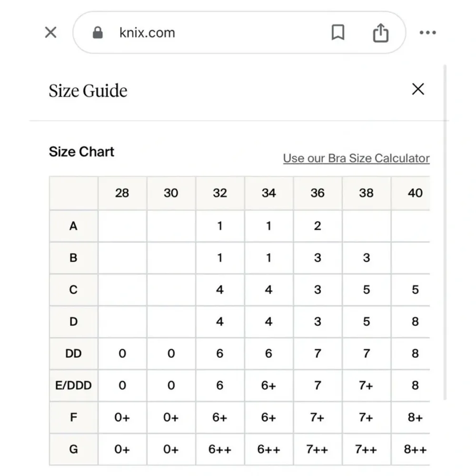Bookmark this page using the bookmark icon

pyautogui.click(x=337, y=32)
